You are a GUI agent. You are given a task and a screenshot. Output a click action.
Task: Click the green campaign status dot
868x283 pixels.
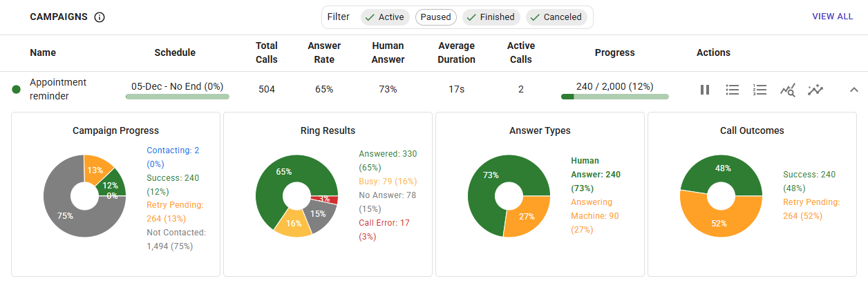point(17,90)
